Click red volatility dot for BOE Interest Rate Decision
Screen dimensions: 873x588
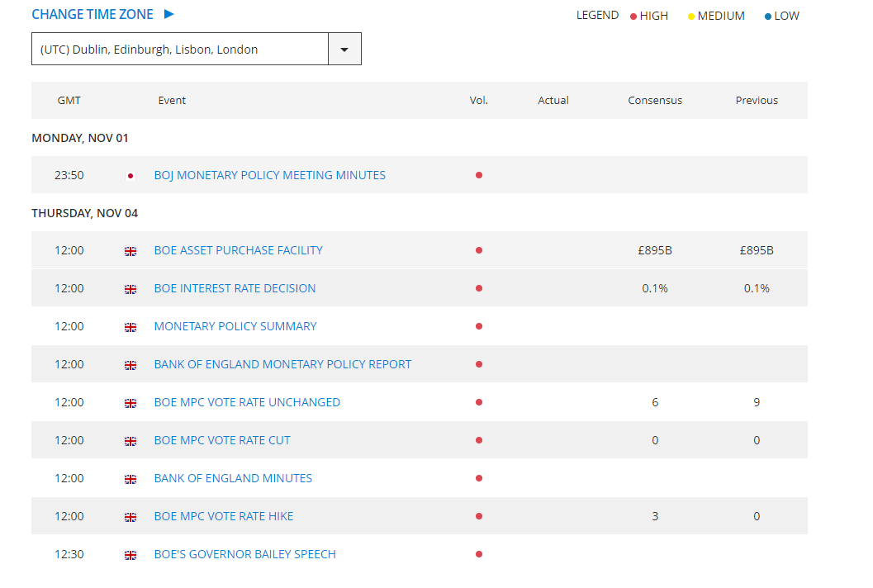point(479,289)
